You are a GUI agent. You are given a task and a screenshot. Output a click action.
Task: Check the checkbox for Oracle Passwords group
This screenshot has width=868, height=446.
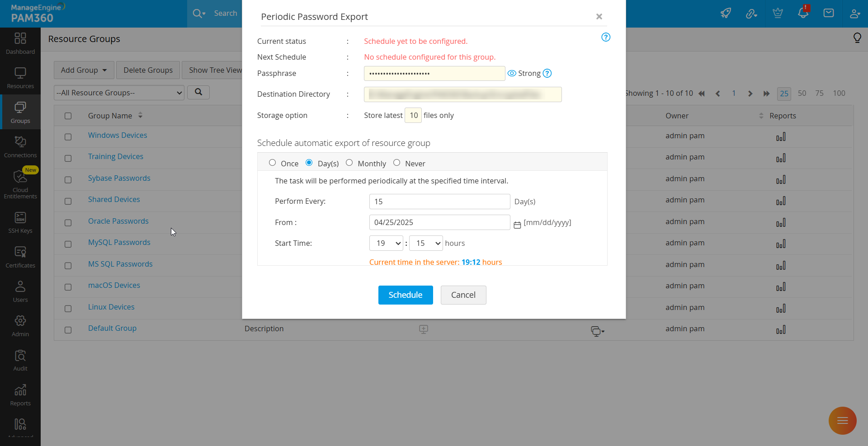68,223
